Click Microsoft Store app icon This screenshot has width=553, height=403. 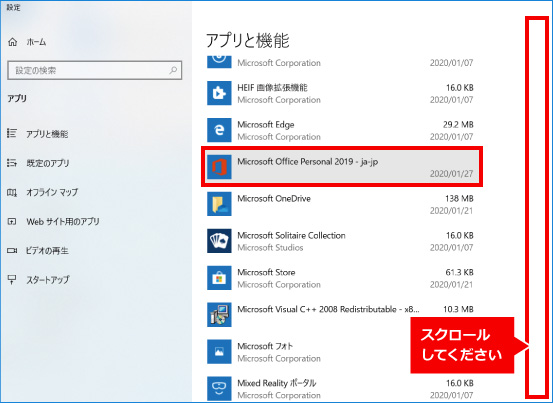219,278
